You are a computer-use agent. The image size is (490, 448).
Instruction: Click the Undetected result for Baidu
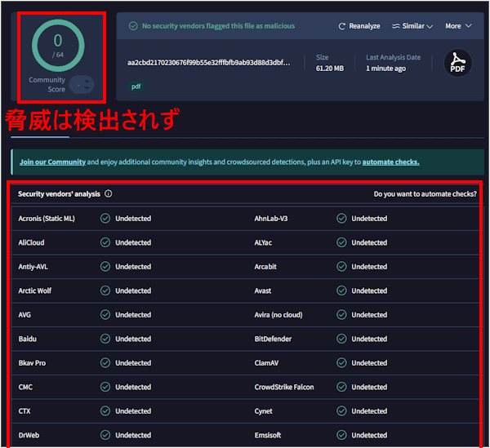tap(133, 339)
